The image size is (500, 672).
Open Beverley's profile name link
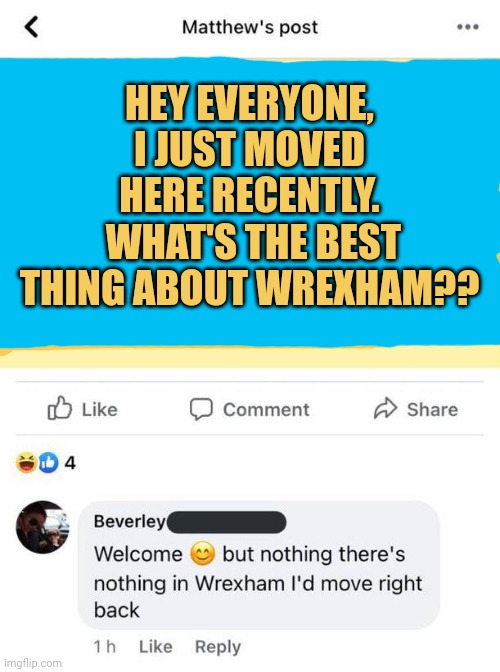[x=129, y=522]
